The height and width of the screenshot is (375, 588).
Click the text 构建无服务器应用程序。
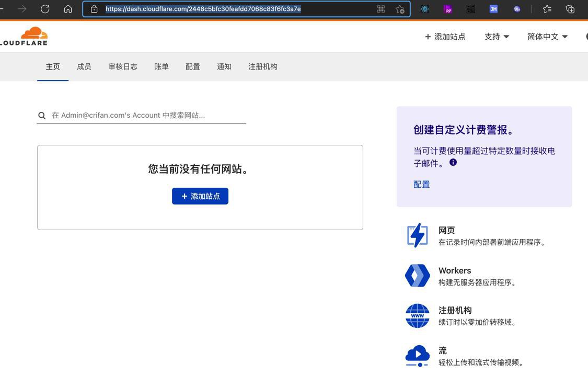click(478, 282)
